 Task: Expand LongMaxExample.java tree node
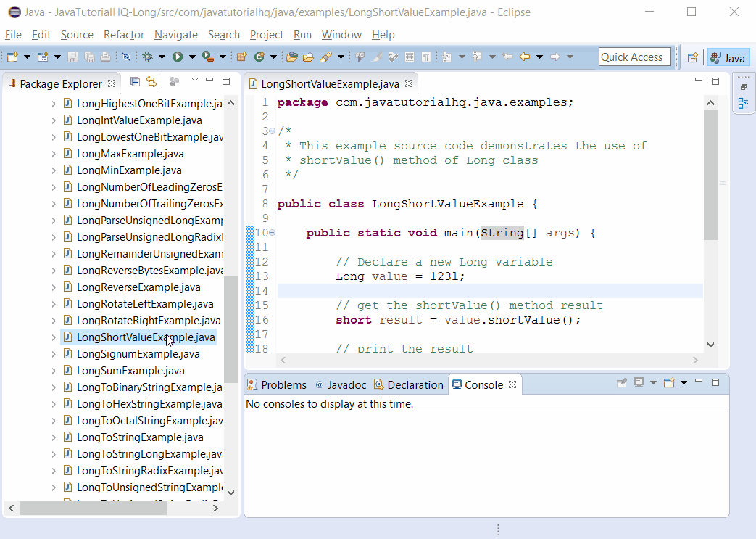pos(54,154)
